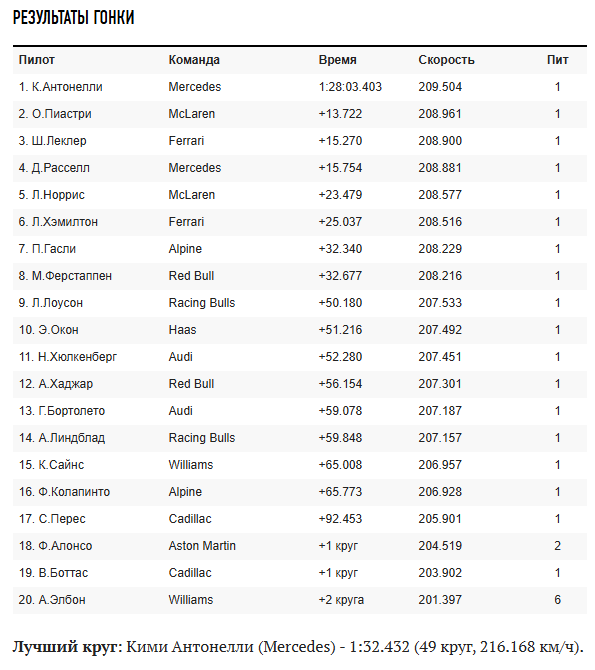Select speed value 205.901 for С.Перес
Image resolution: width=595 pixels, height=670 pixels.
(440, 519)
